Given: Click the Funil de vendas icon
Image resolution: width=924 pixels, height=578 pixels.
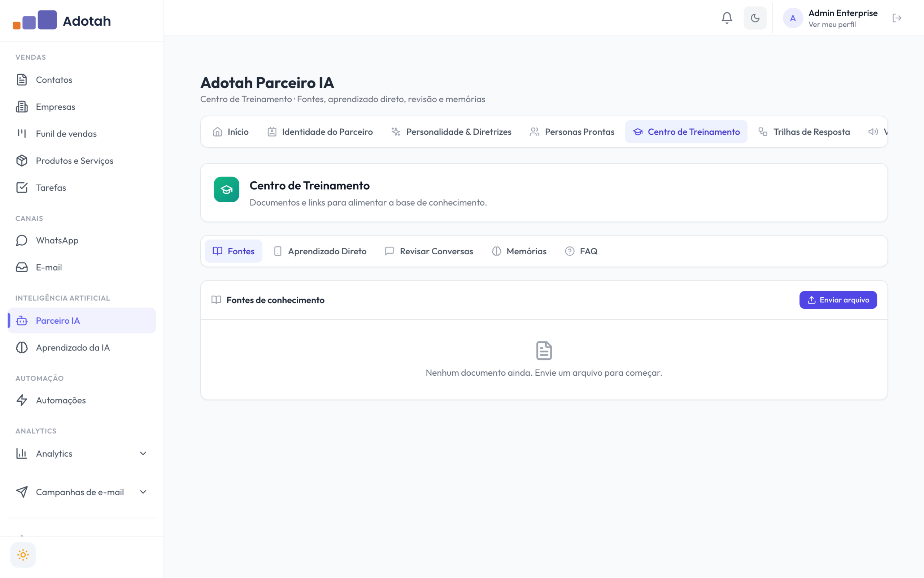Looking at the screenshot, I should coord(22,133).
